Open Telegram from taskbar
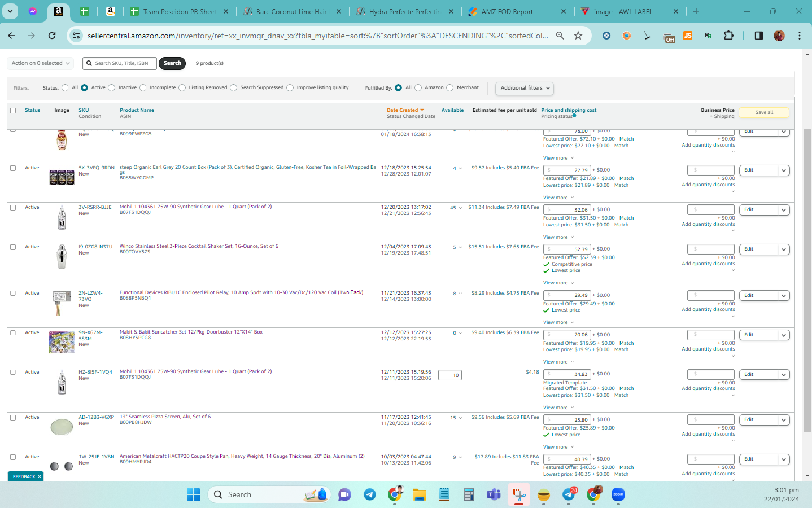The image size is (812, 508). [x=369, y=494]
